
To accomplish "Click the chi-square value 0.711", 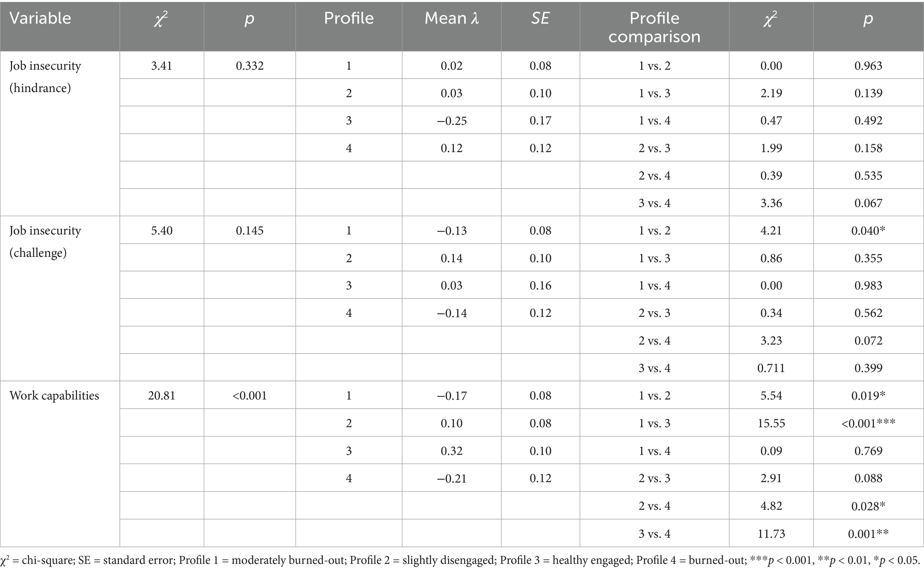I will [771, 368].
